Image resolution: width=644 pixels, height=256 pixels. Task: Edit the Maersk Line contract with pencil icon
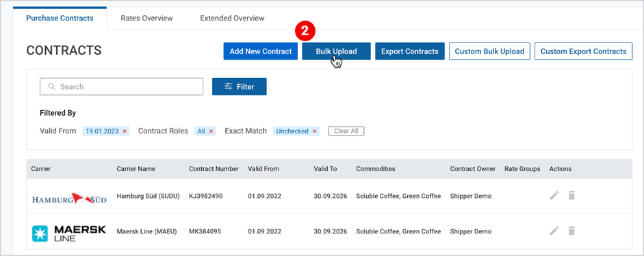pos(554,231)
